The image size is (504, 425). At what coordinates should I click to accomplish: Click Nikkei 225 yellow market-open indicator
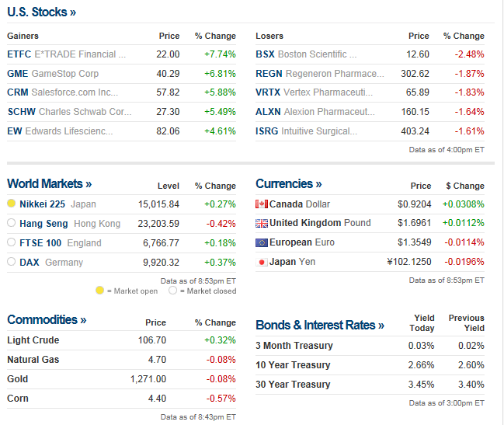click(11, 204)
